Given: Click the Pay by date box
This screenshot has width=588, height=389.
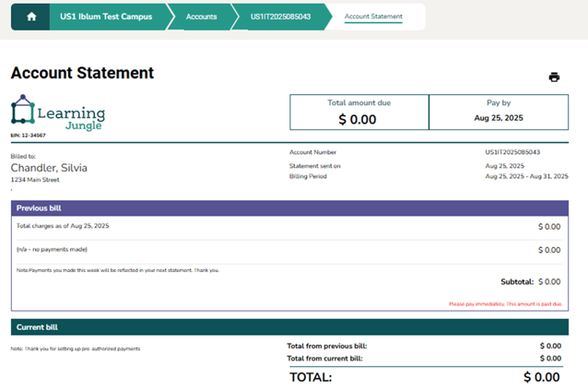Looking at the screenshot, I should 499,112.
